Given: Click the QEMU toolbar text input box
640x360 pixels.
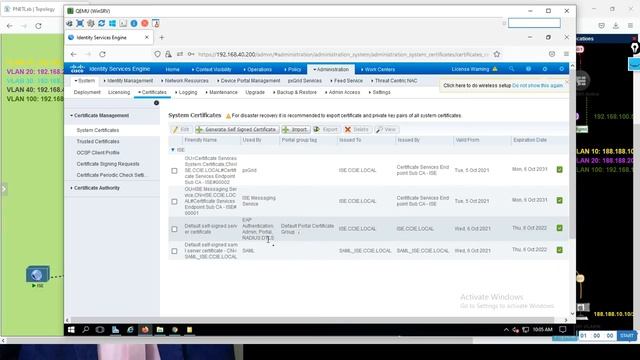Looking at the screenshot, I should point(534,23).
